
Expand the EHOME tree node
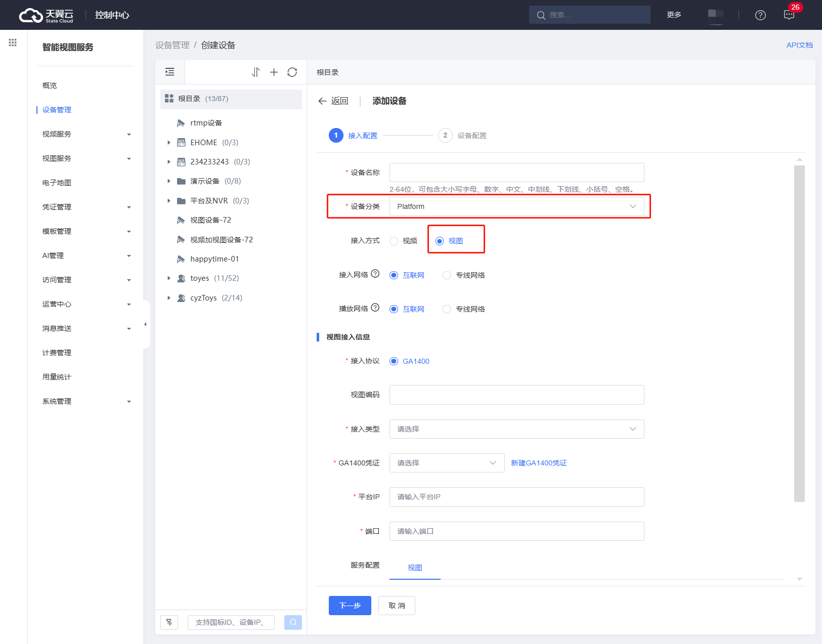[x=169, y=143]
